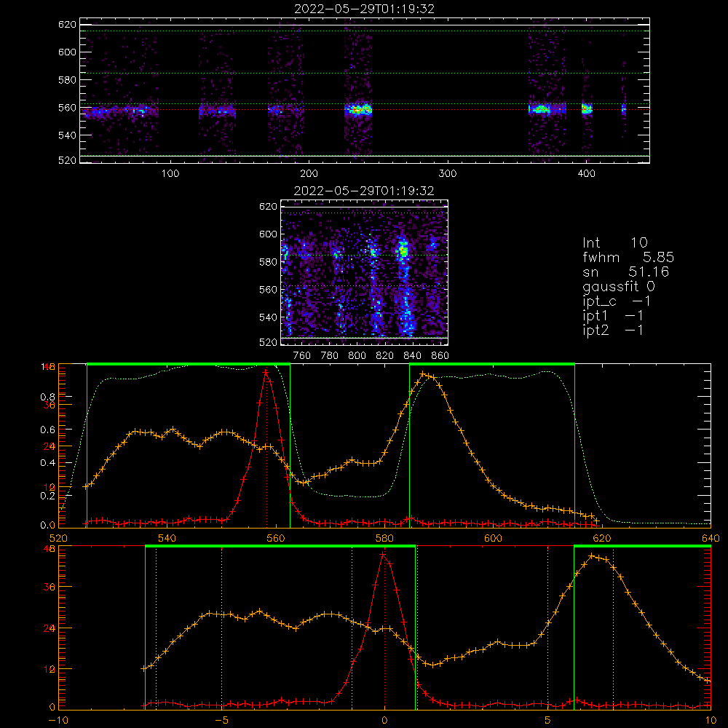Click the "840" x-axis label under the middle image

[x=412, y=356]
